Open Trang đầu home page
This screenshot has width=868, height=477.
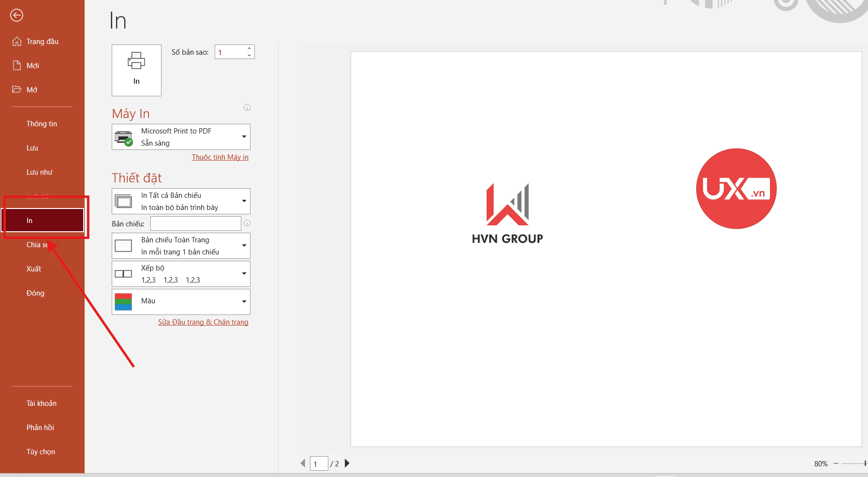click(42, 42)
